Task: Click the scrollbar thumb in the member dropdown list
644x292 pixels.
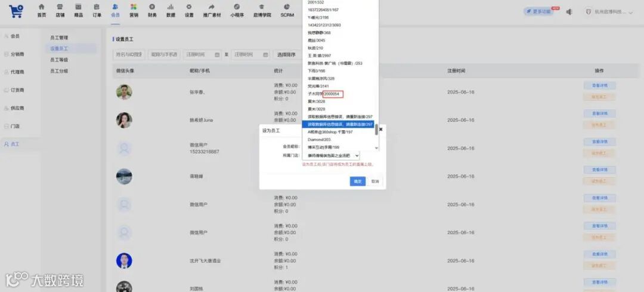Action: click(x=376, y=130)
